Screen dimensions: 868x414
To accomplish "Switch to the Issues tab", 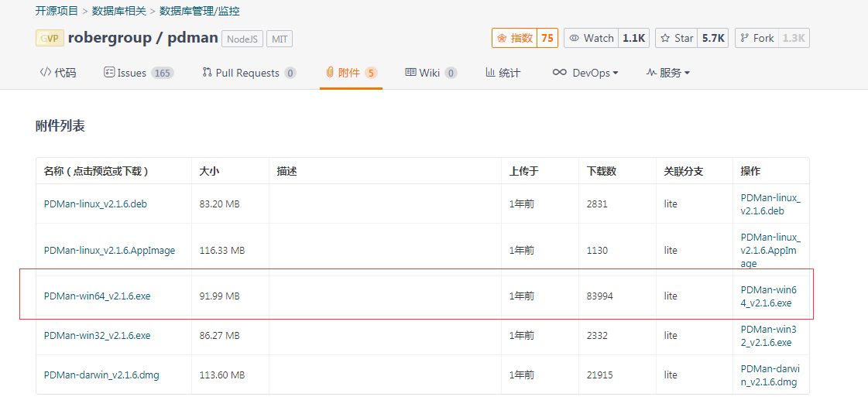I will pyautogui.click(x=139, y=73).
